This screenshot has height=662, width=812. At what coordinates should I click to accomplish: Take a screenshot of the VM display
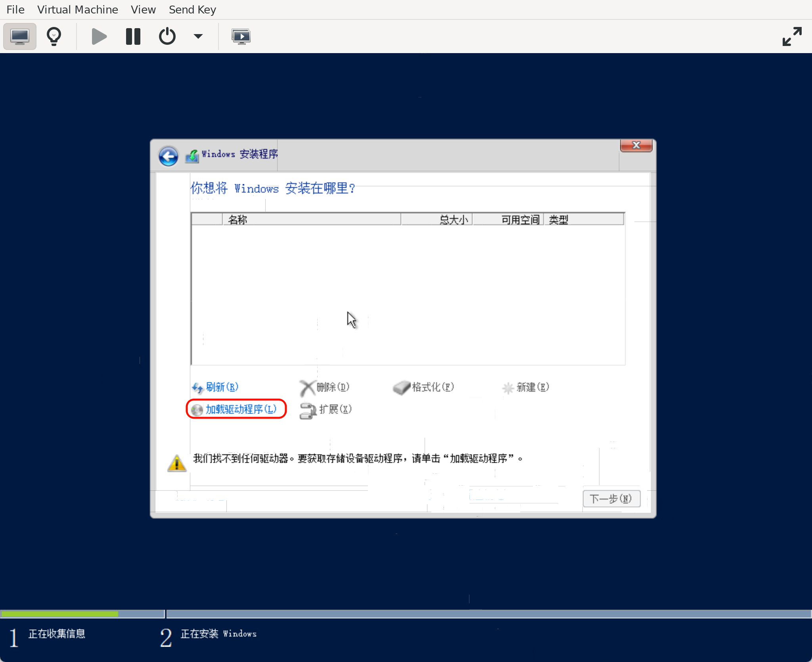[241, 36]
